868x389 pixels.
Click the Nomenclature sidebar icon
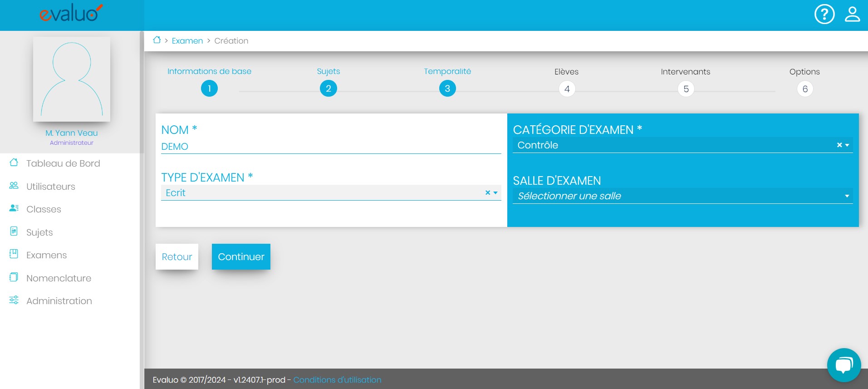pyautogui.click(x=14, y=277)
